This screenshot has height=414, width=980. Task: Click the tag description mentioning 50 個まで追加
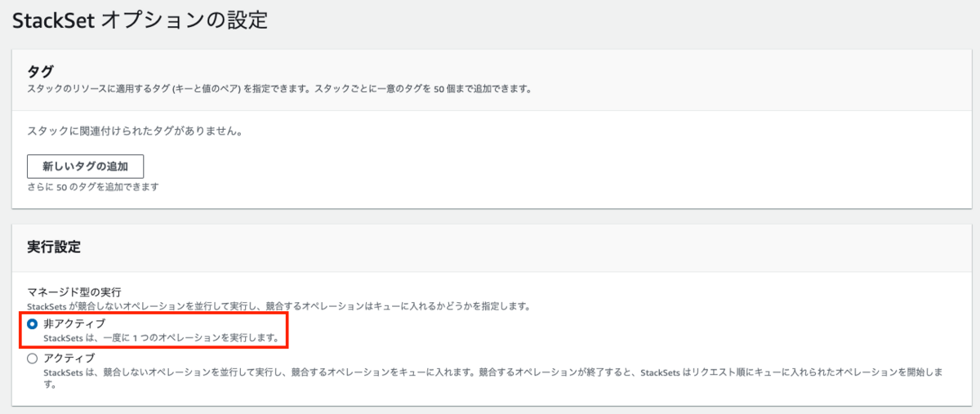(280, 88)
